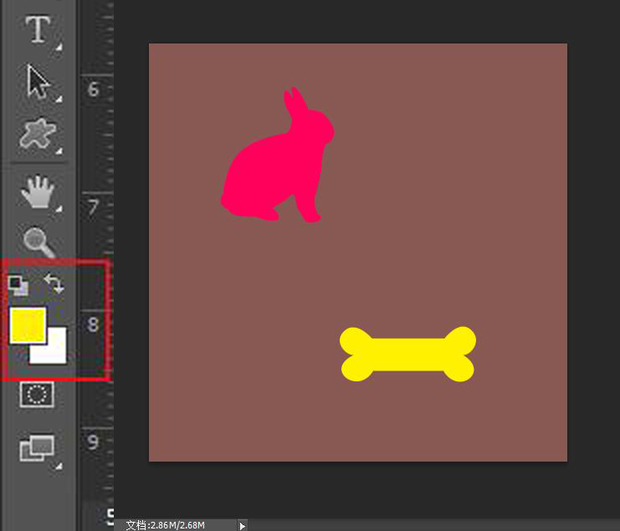The width and height of the screenshot is (620, 531).
Task: Open the yellow foreground color picker
Action: (28, 325)
